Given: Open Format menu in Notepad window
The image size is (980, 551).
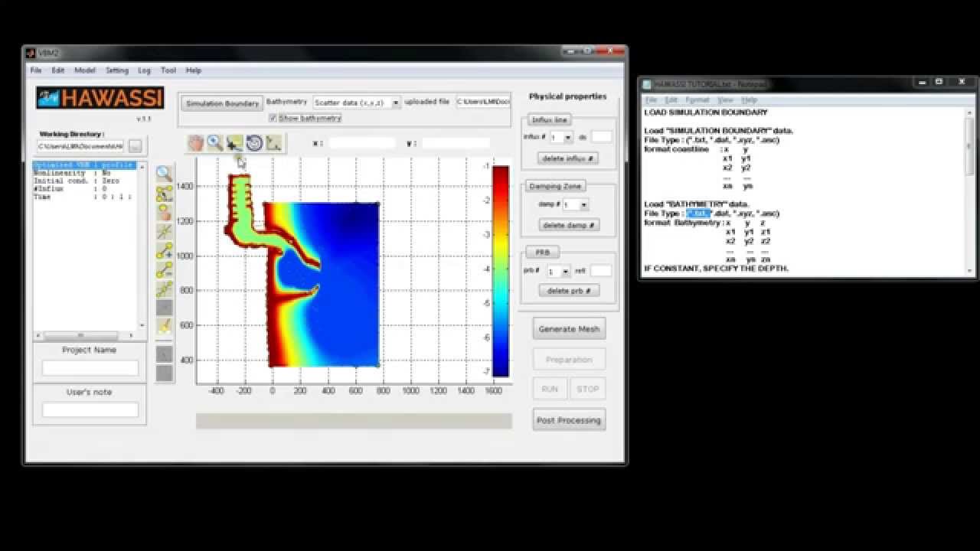Looking at the screenshot, I should [697, 100].
